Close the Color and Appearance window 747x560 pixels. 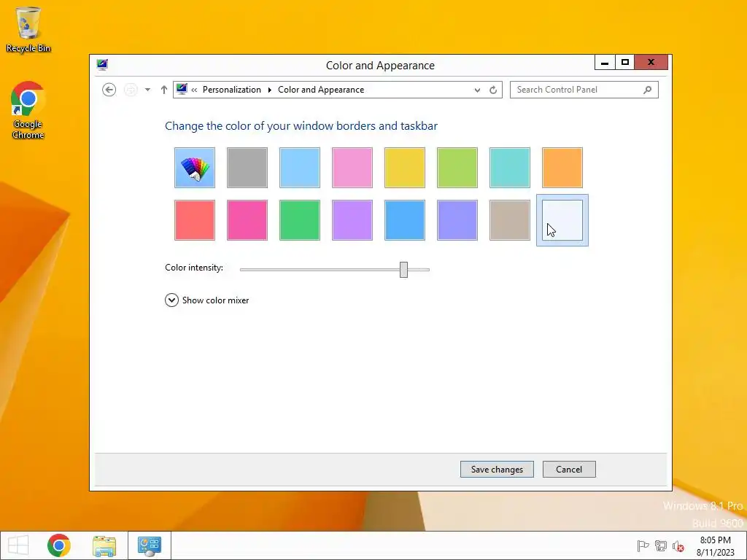coord(651,63)
